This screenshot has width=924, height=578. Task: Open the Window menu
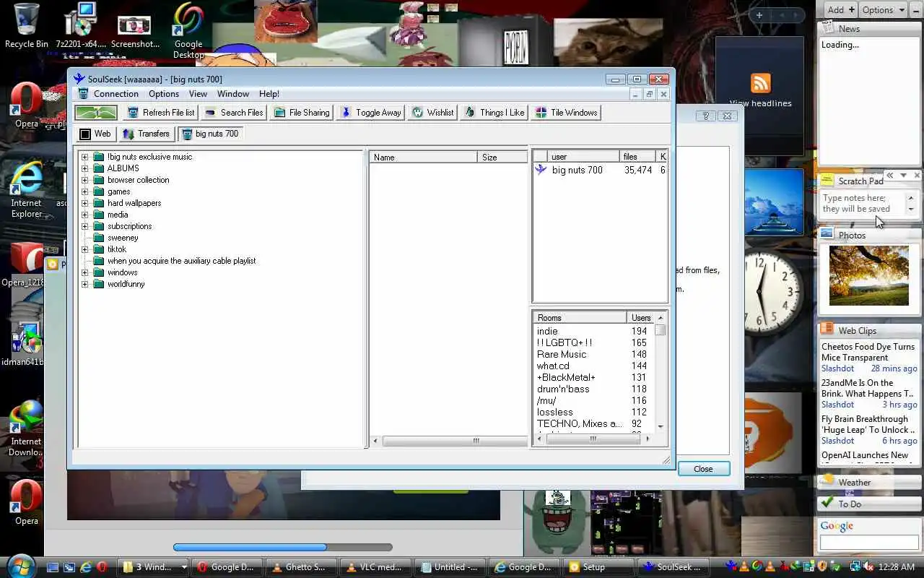(233, 94)
